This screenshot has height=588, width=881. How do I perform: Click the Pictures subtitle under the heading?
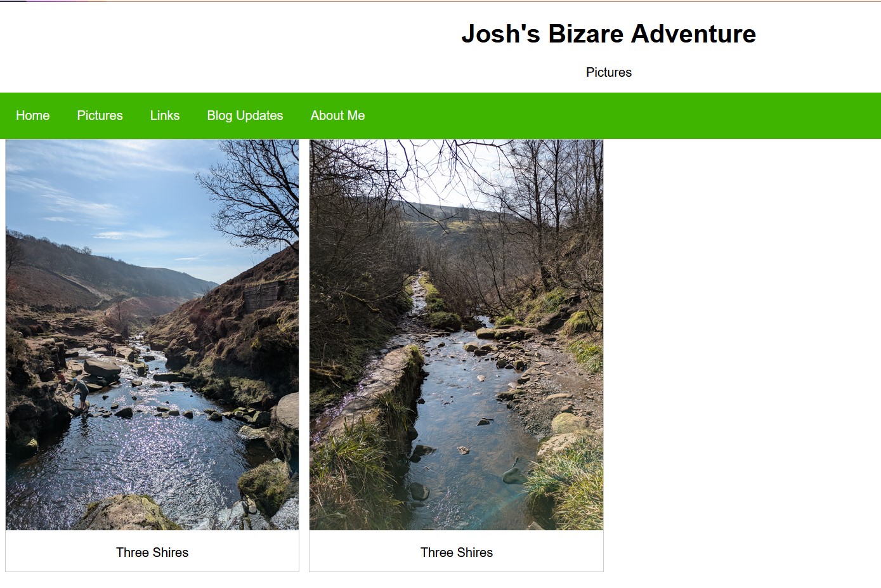(608, 72)
